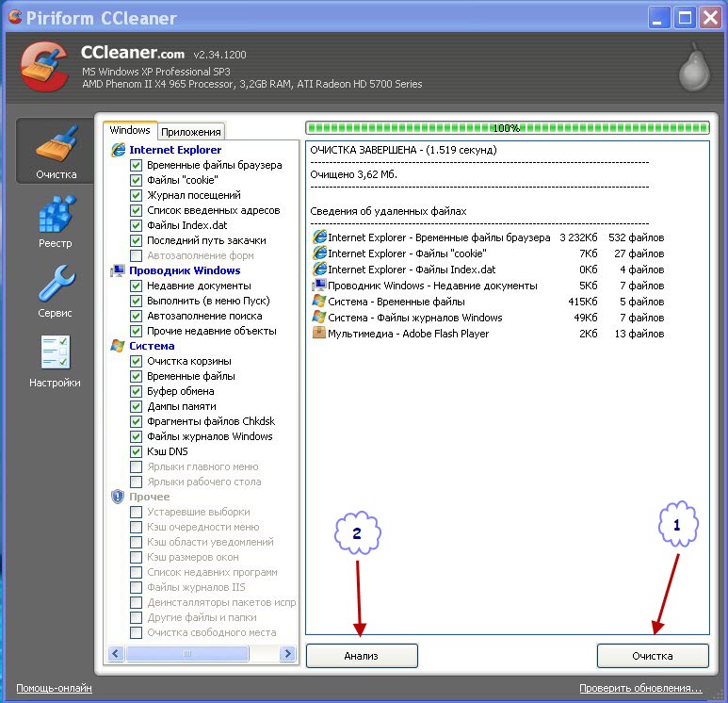Viewport: 728px width, 703px height.
Task: Select the Проводник Windows group heading
Action: [x=185, y=270]
